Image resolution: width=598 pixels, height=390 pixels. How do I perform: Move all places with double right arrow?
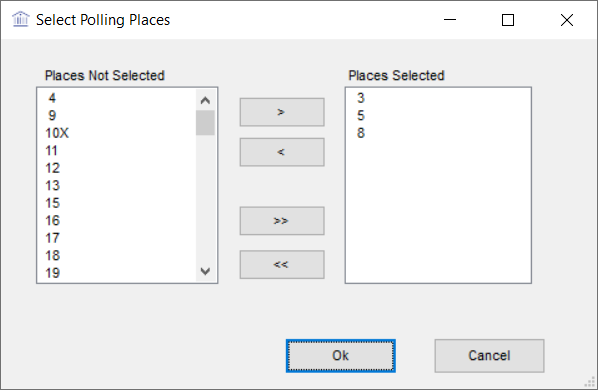[282, 221]
